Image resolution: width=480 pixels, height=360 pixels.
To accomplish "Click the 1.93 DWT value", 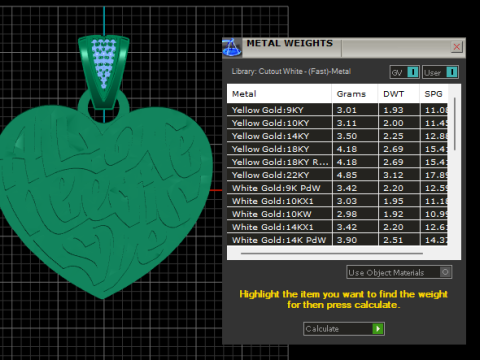I will pyautogui.click(x=393, y=110).
